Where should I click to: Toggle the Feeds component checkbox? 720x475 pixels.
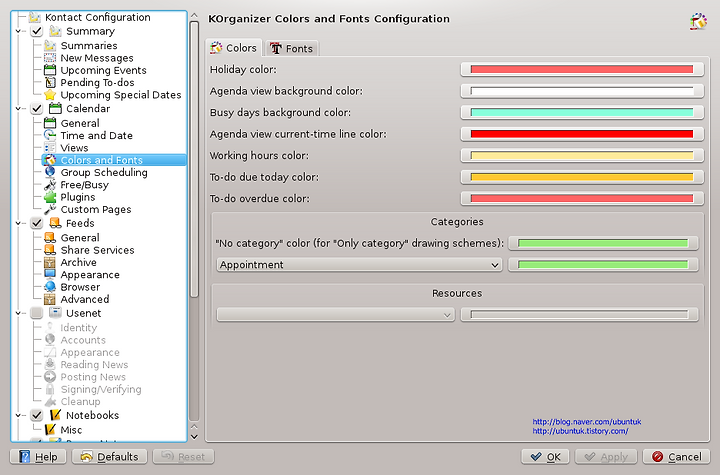click(37, 223)
